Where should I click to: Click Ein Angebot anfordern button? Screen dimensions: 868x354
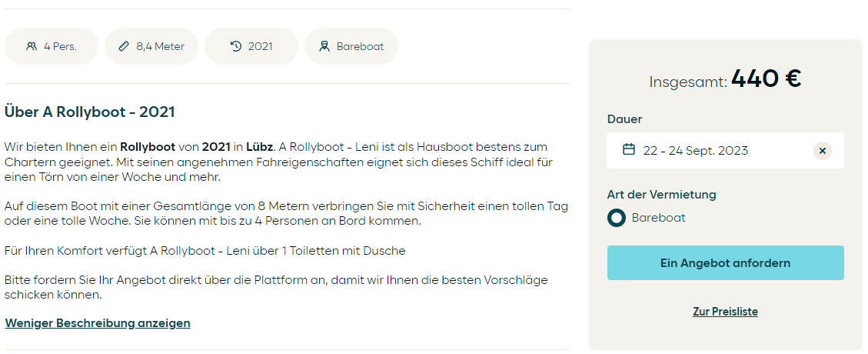(x=725, y=262)
